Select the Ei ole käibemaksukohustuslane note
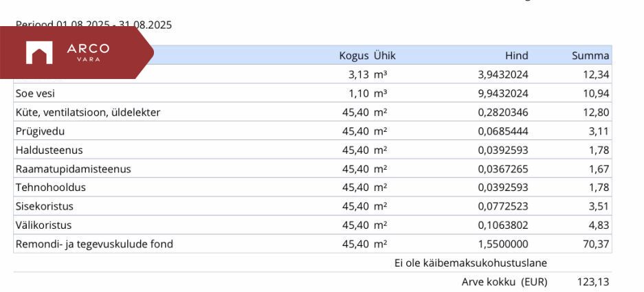This screenshot has height=292, width=644. click(x=471, y=262)
